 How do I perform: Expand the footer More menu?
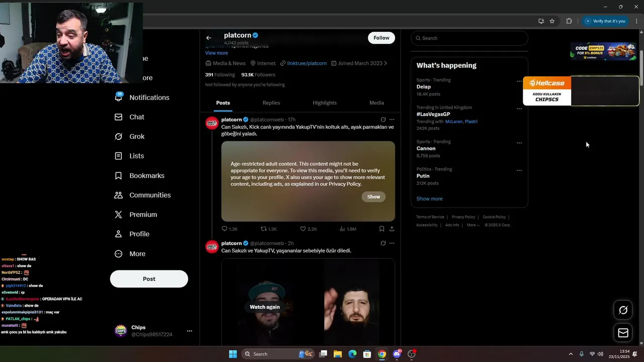coord(473,225)
